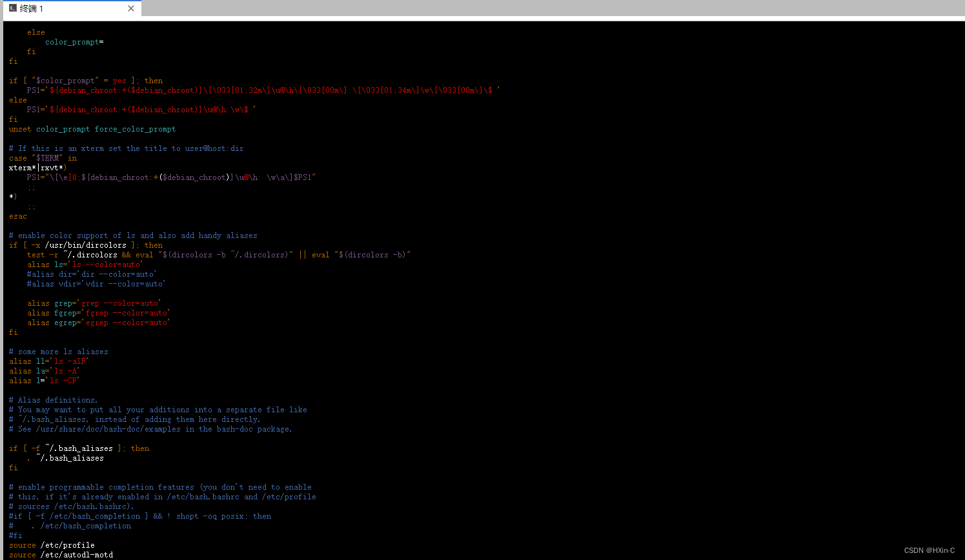The width and height of the screenshot is (965, 560).
Task: Click the PS1 line ending with '\u@\h:\w\$ '
Action: click(141, 110)
